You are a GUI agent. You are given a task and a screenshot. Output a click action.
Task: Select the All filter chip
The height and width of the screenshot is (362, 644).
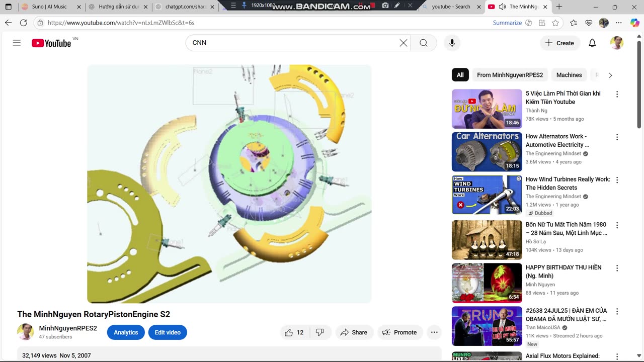460,75
